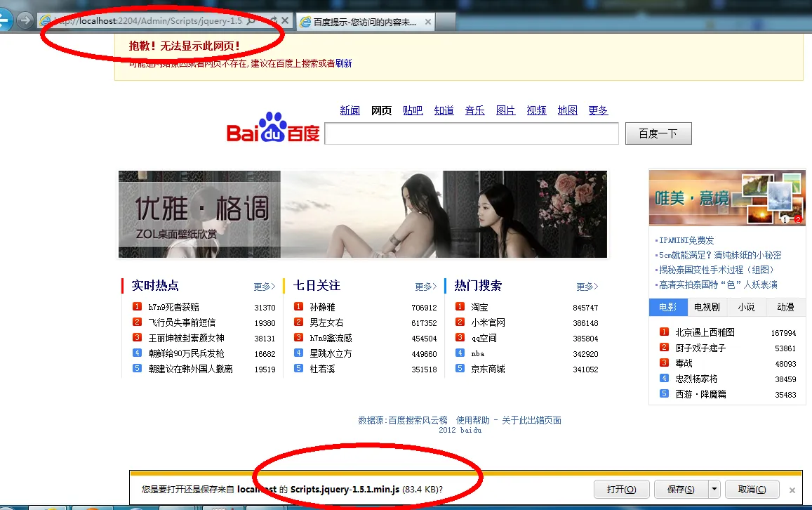Select the 电视剧 tab

707,308
